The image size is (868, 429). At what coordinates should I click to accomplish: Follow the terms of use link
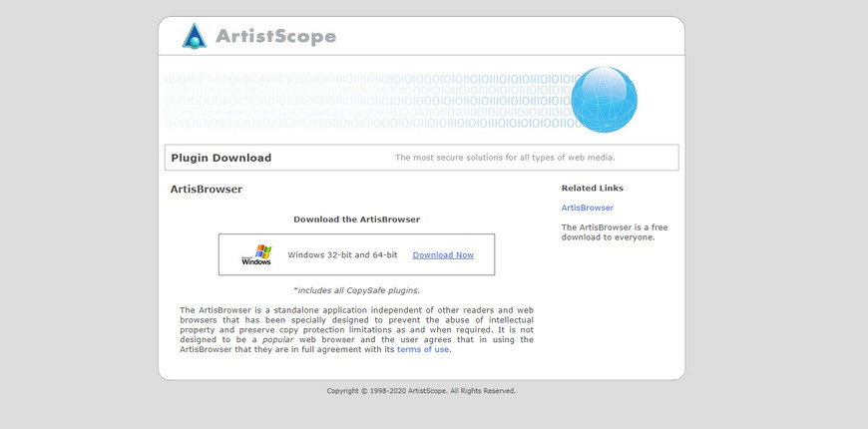(423, 350)
